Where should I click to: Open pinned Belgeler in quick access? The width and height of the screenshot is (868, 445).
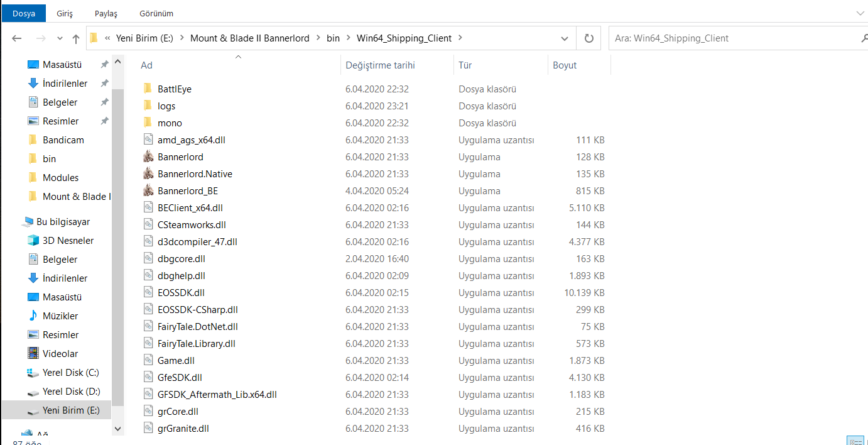tap(60, 102)
